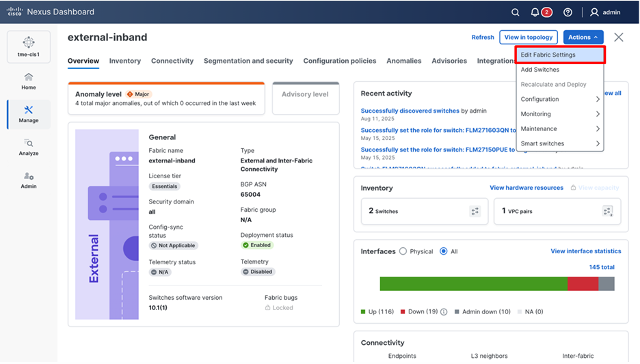Click the Admin down (10) legend entry
Screen dimensions: 640x364
point(483,312)
